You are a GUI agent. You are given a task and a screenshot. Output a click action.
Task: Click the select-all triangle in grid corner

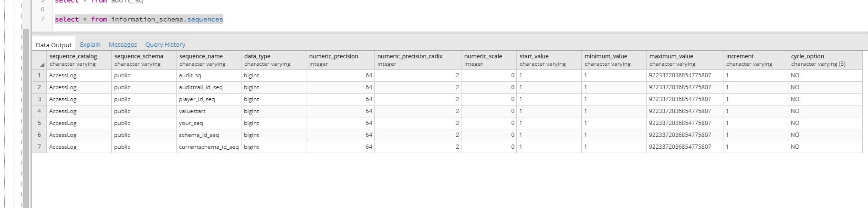(42, 65)
